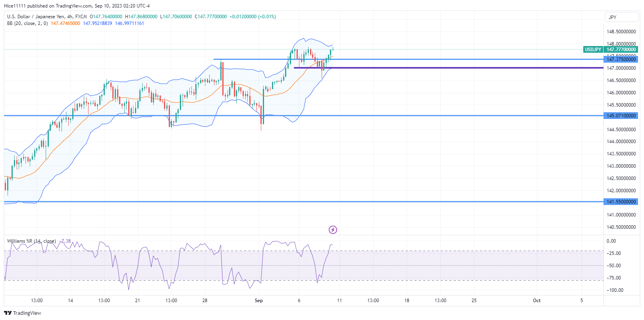The image size is (644, 320).
Task: Click the 148.50000000 price scale label
Action: [x=621, y=32]
